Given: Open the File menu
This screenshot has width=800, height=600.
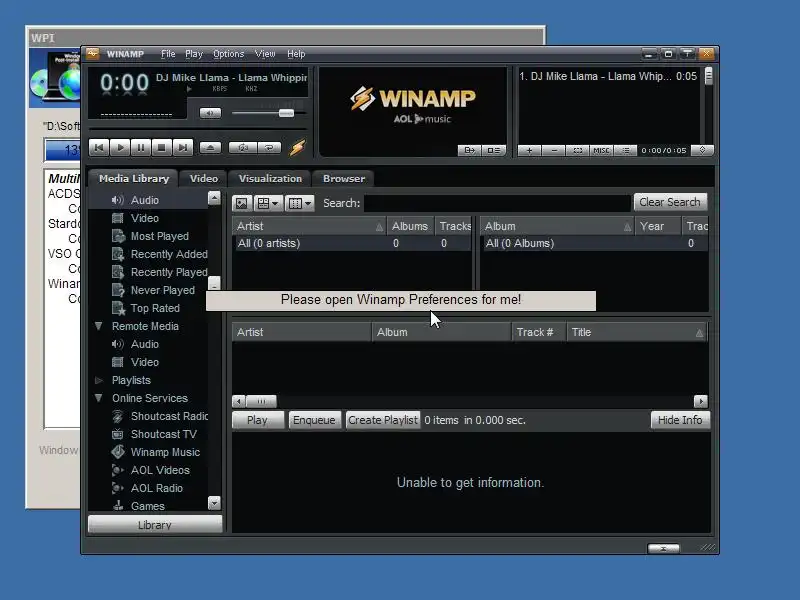Looking at the screenshot, I should coord(168,54).
